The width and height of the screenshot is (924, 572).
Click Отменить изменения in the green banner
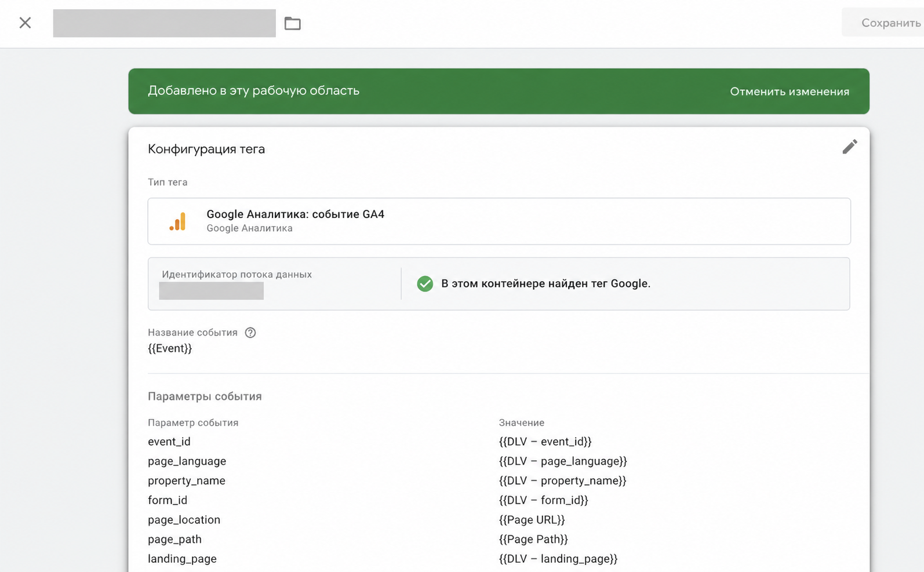point(790,92)
